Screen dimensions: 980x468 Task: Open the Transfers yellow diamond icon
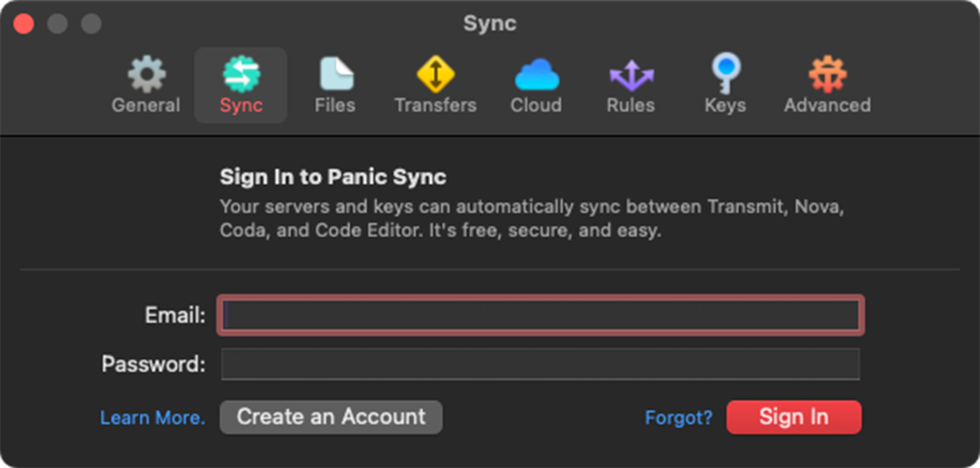point(436,73)
